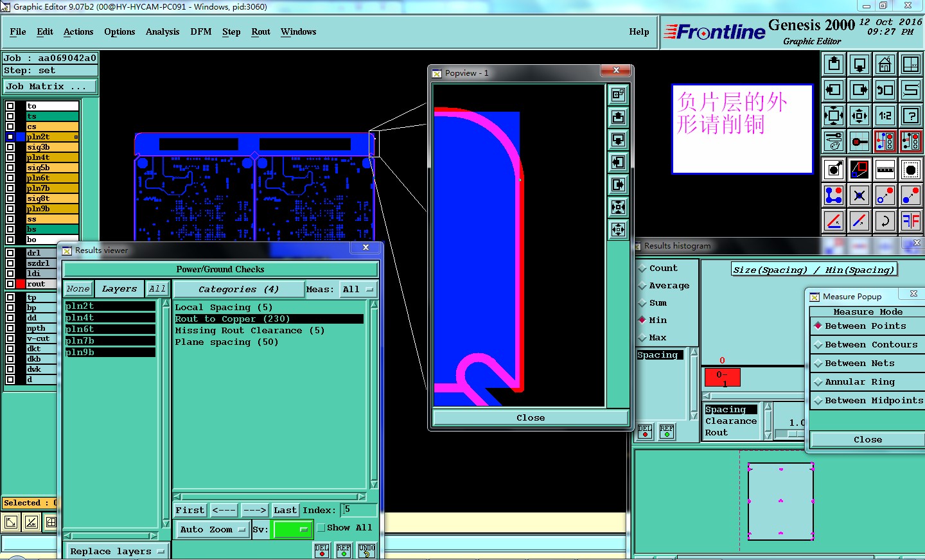The height and width of the screenshot is (560, 925).
Task: Open the Job Matrix ... selector
Action: coord(50,87)
